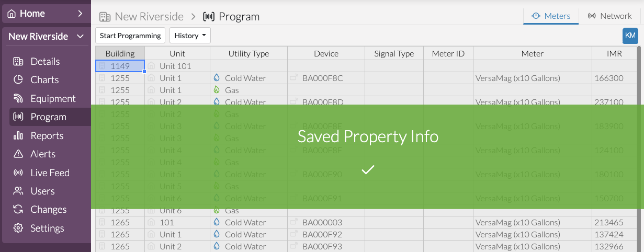Click the Meter ID column header

448,53
